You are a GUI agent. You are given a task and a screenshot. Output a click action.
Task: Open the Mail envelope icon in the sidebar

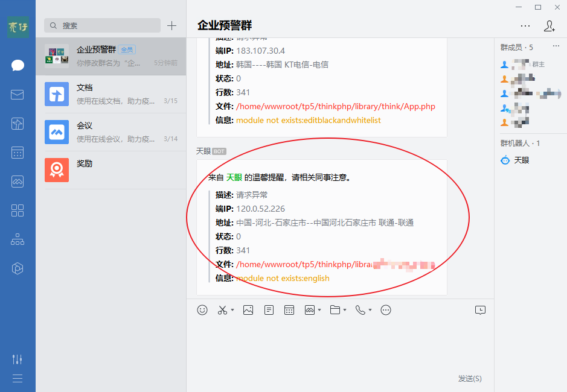(18, 94)
